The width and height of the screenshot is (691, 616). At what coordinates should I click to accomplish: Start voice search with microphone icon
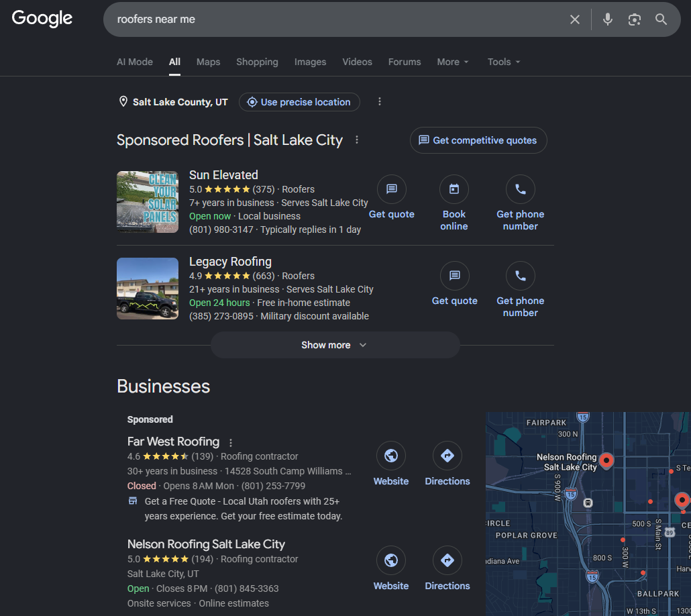(x=608, y=19)
